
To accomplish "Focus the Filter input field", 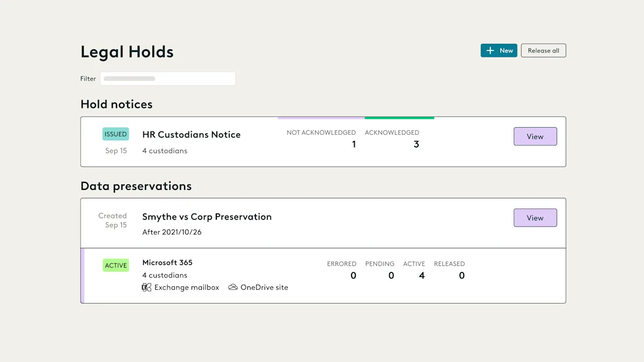I will click(168, 78).
